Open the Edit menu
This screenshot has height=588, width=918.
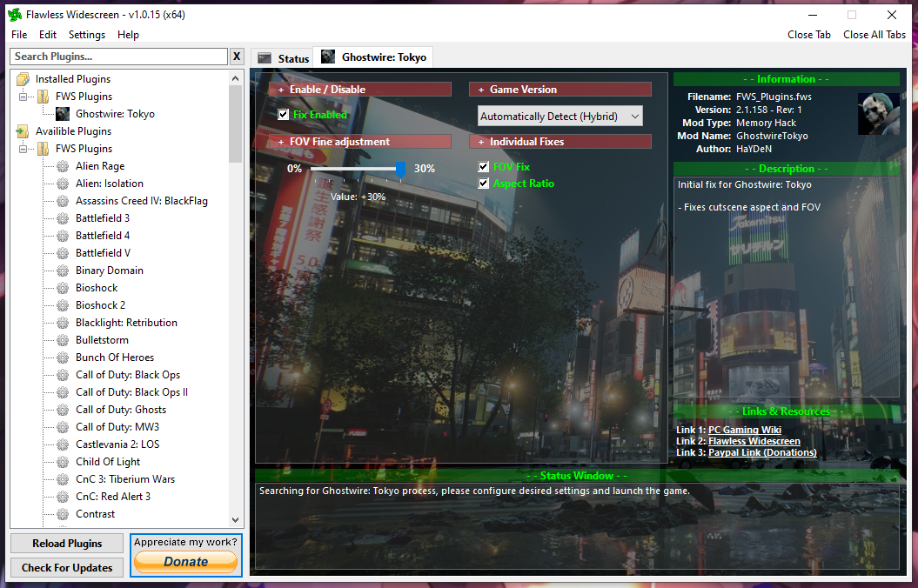click(x=47, y=35)
